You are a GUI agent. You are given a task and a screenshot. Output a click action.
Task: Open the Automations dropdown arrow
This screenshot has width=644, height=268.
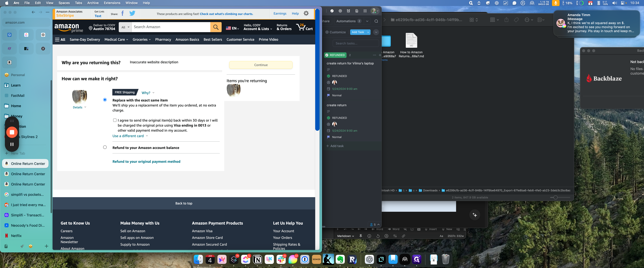pos(367,21)
